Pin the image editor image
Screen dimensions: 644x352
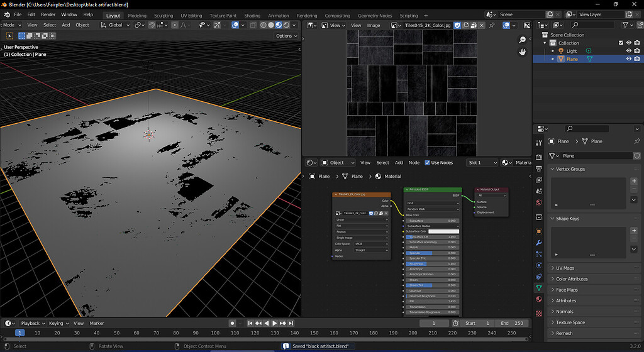coord(492,25)
